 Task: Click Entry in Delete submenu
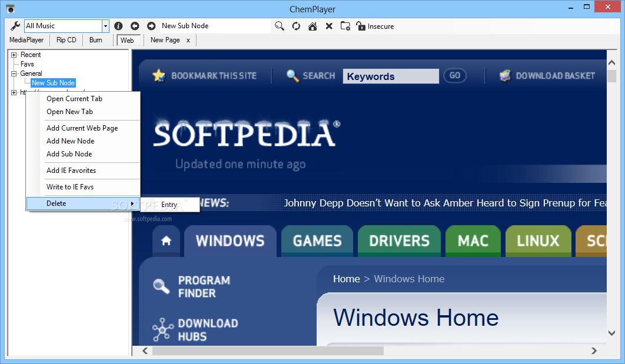[169, 205]
